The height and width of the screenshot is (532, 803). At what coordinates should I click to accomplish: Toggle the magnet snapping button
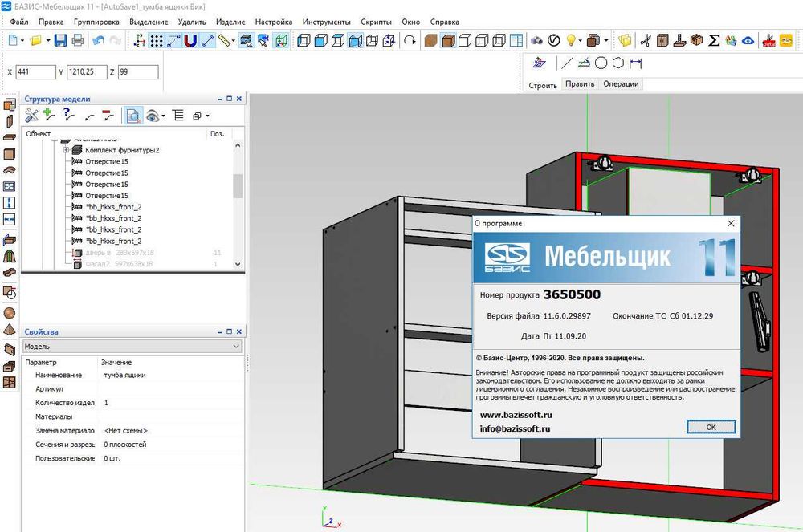pyautogui.click(x=190, y=40)
